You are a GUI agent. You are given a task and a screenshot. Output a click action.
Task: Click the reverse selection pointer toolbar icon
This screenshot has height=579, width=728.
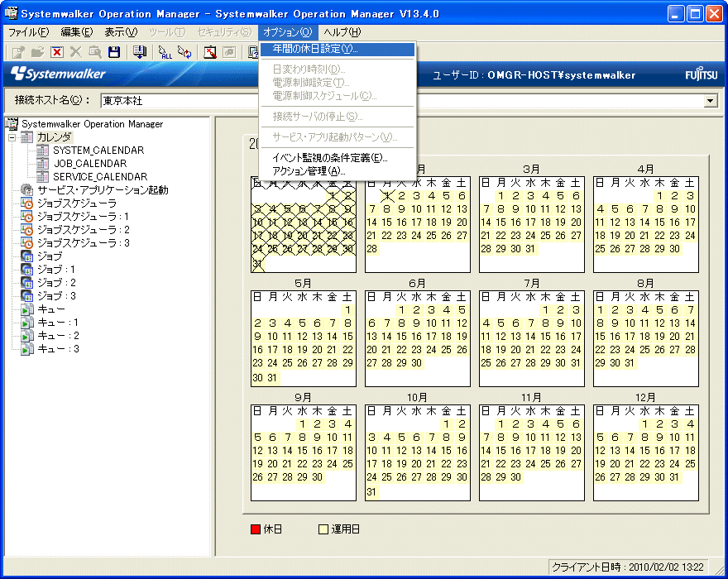[x=184, y=52]
